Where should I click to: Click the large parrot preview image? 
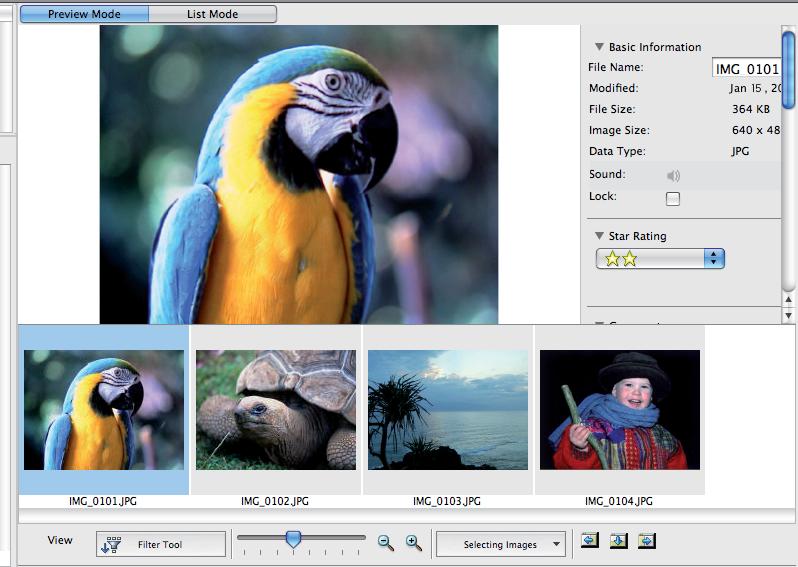tap(299, 175)
